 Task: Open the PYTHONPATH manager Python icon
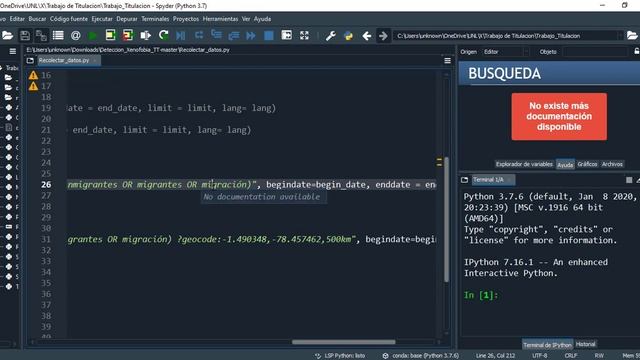[x=348, y=36]
